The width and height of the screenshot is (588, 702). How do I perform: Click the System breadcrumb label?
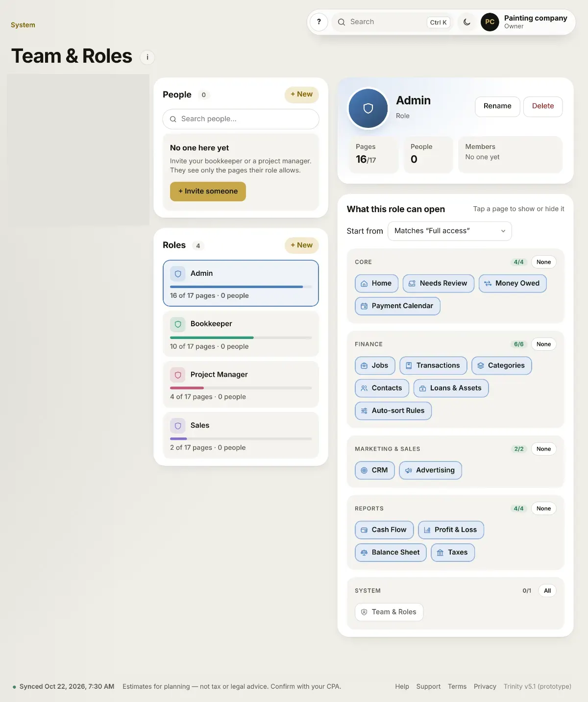pos(23,25)
